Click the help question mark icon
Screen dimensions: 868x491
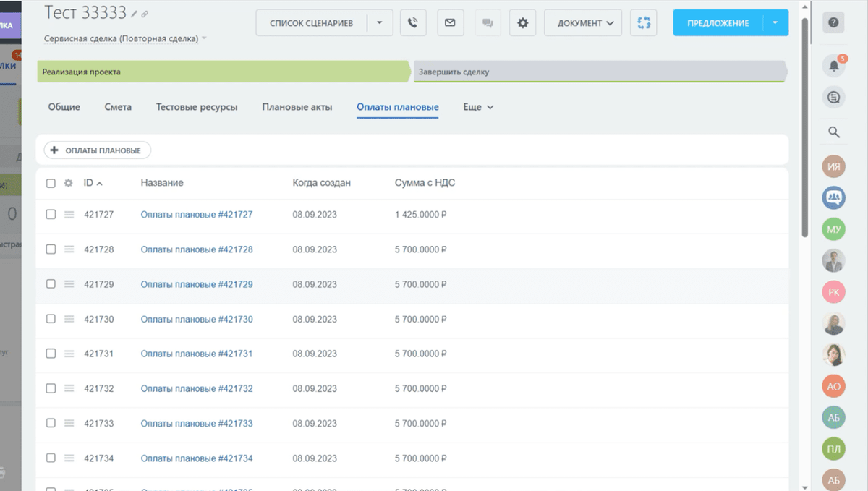point(834,23)
